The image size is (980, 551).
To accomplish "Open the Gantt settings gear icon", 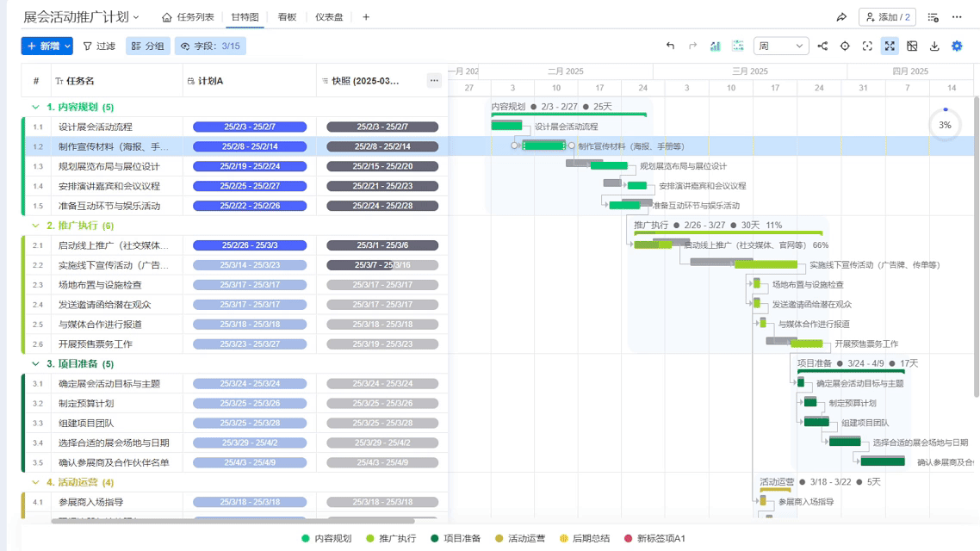I will point(956,46).
